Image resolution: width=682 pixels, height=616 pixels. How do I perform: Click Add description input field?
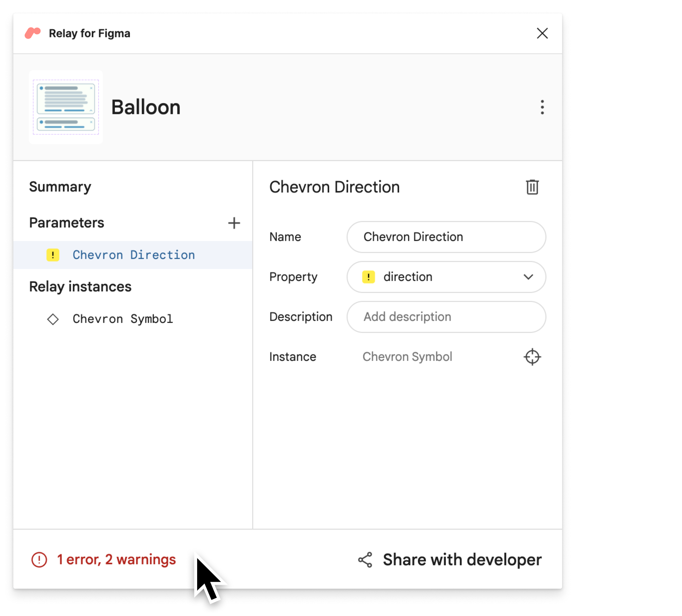(x=447, y=317)
